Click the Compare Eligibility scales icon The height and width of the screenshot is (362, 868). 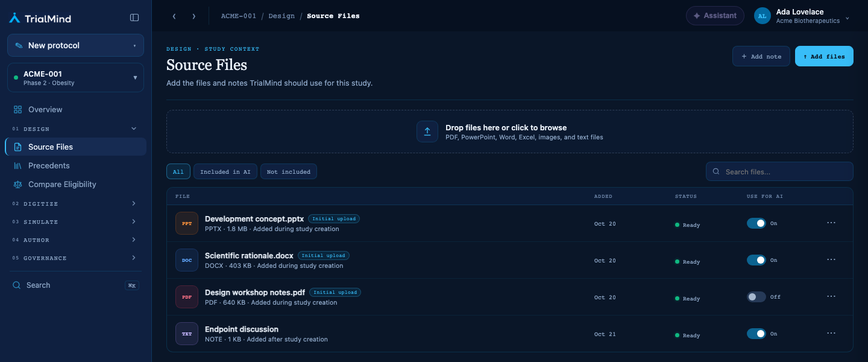click(17, 185)
